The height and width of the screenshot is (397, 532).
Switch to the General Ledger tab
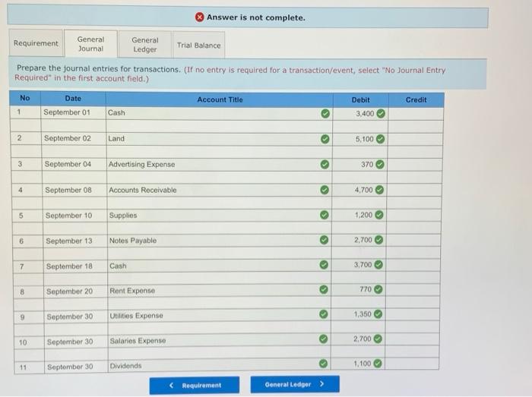[145, 45]
